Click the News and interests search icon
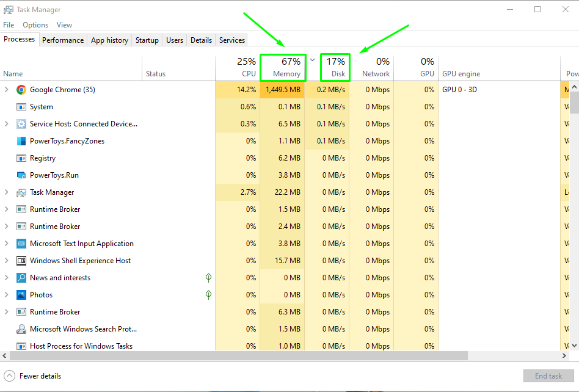The image size is (579, 392). click(x=21, y=278)
